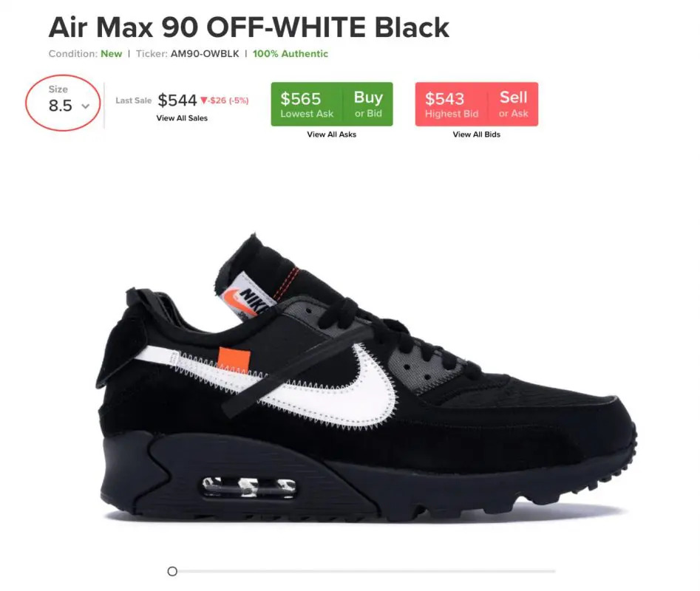Click the Air Max 90 OFF-WHITE Black title
The width and height of the screenshot is (700, 591).
click(x=248, y=27)
